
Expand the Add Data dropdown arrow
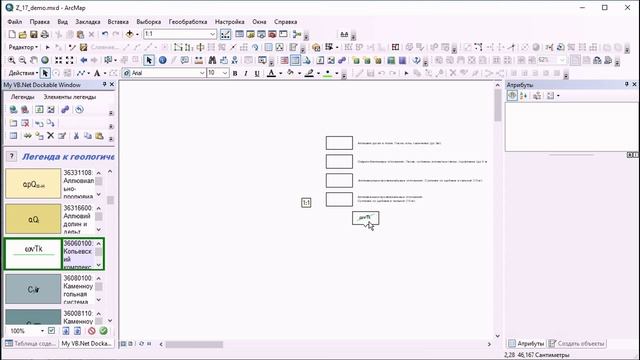(138, 34)
